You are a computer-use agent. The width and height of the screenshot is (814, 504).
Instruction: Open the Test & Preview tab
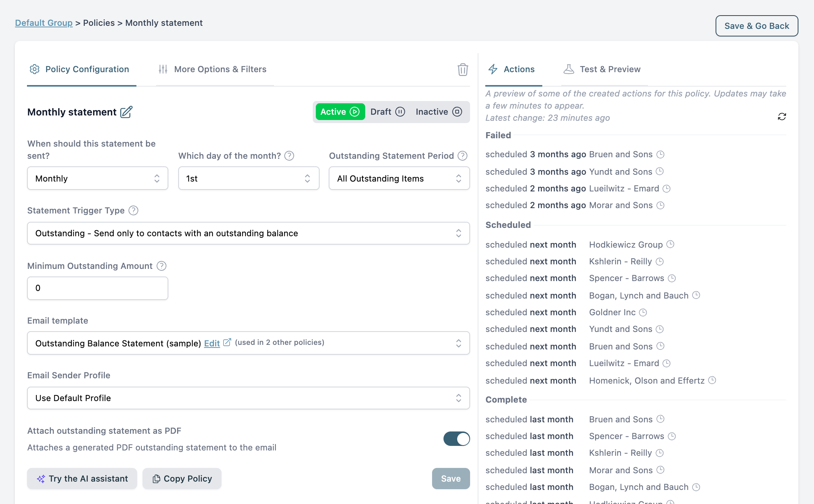pos(605,70)
